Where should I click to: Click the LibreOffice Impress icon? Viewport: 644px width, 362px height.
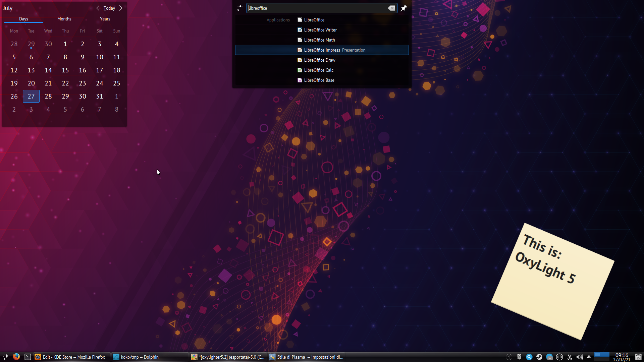coord(300,50)
